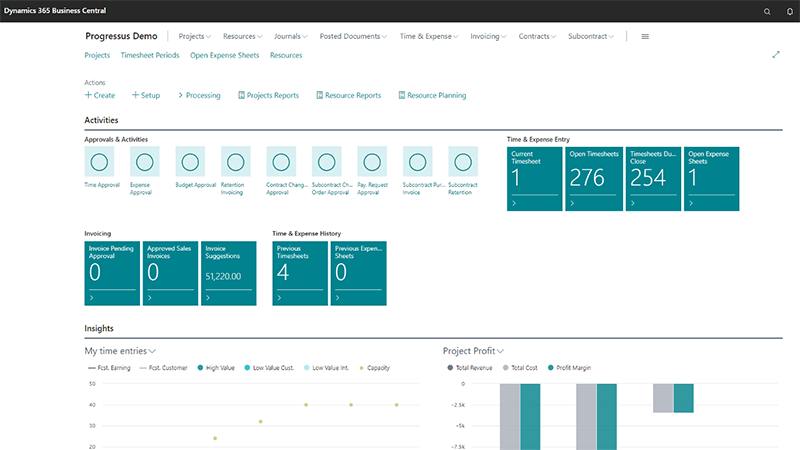Open the hamburger more-menu icon

[645, 36]
